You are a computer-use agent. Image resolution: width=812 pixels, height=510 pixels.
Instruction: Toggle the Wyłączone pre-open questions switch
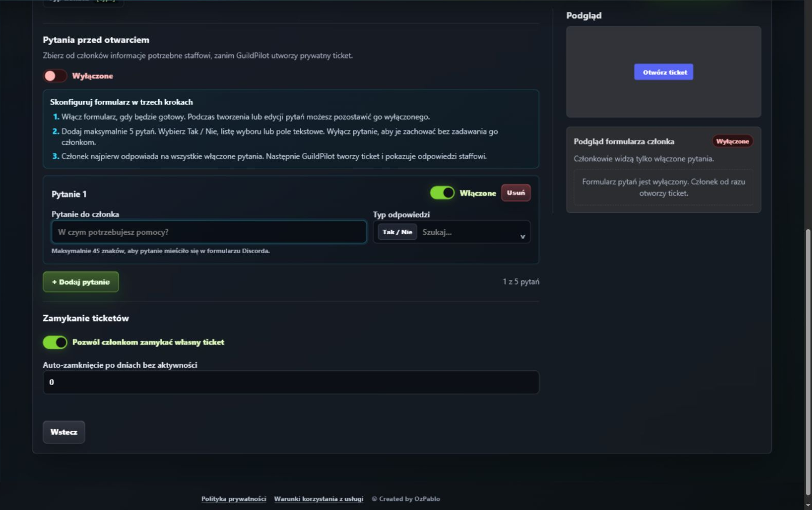tap(55, 76)
